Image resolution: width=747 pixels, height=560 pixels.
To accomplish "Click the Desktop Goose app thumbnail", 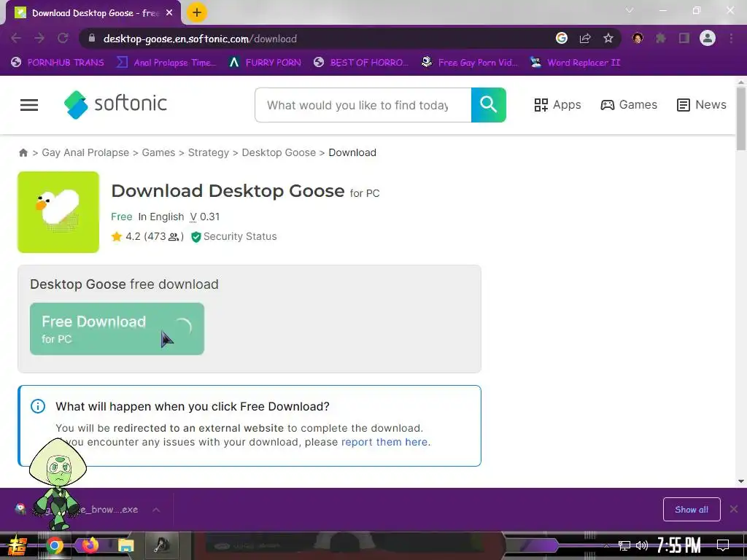I will (x=58, y=212).
